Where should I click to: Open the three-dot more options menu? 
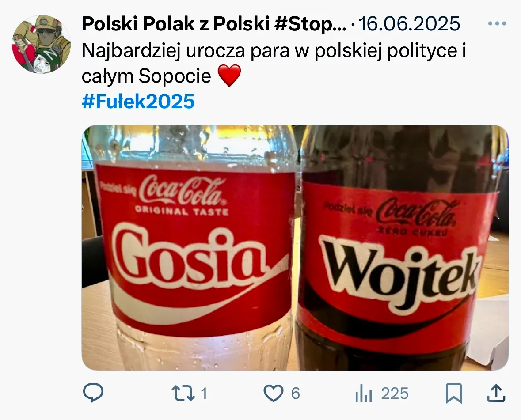497,24
